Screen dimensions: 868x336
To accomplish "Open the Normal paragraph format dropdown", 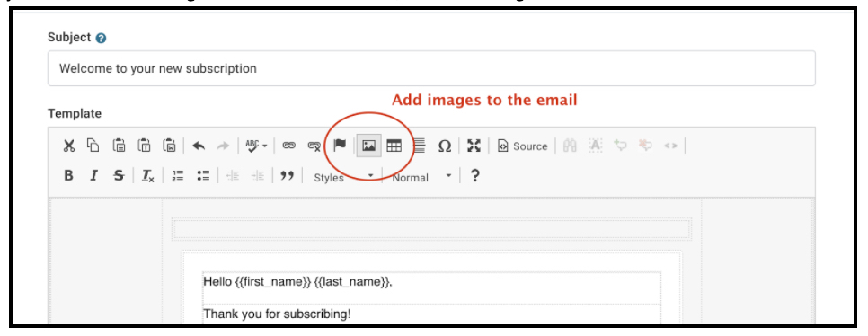I will point(421,177).
